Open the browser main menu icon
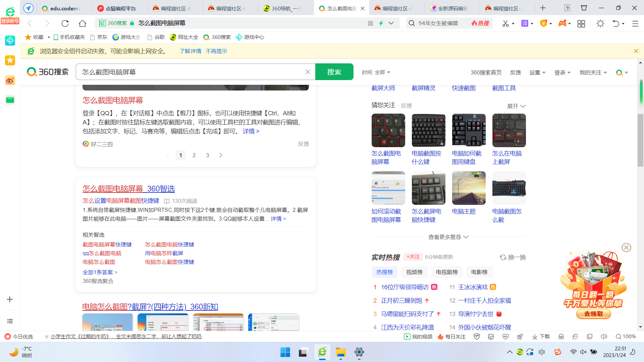 click(635, 23)
